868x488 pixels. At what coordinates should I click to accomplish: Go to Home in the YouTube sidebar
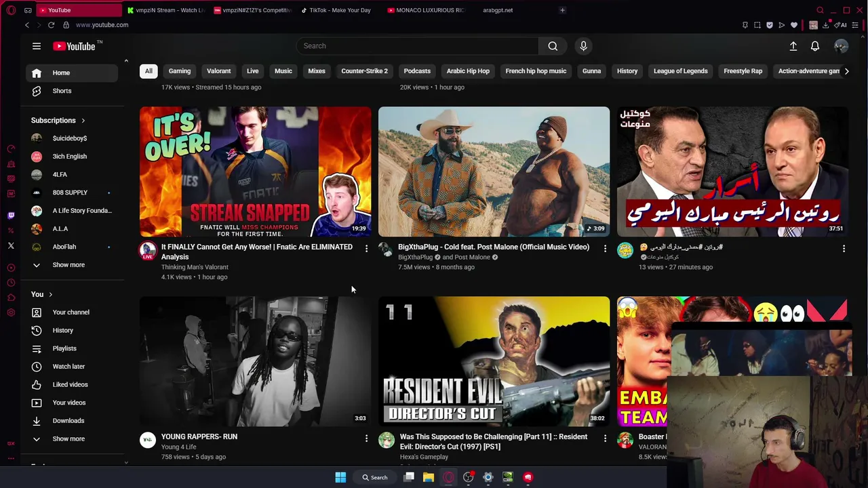71,73
